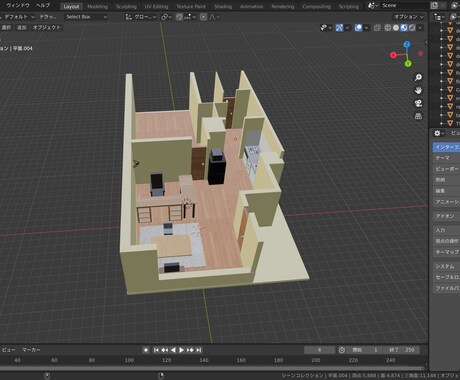
Task: Open the gizmo options dropdown arrow
Action: click(x=347, y=28)
